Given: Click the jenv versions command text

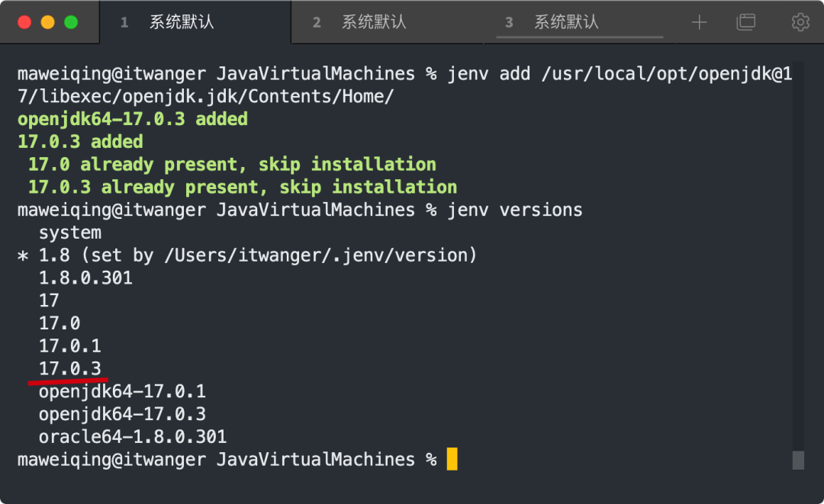Looking at the screenshot, I should [515, 210].
